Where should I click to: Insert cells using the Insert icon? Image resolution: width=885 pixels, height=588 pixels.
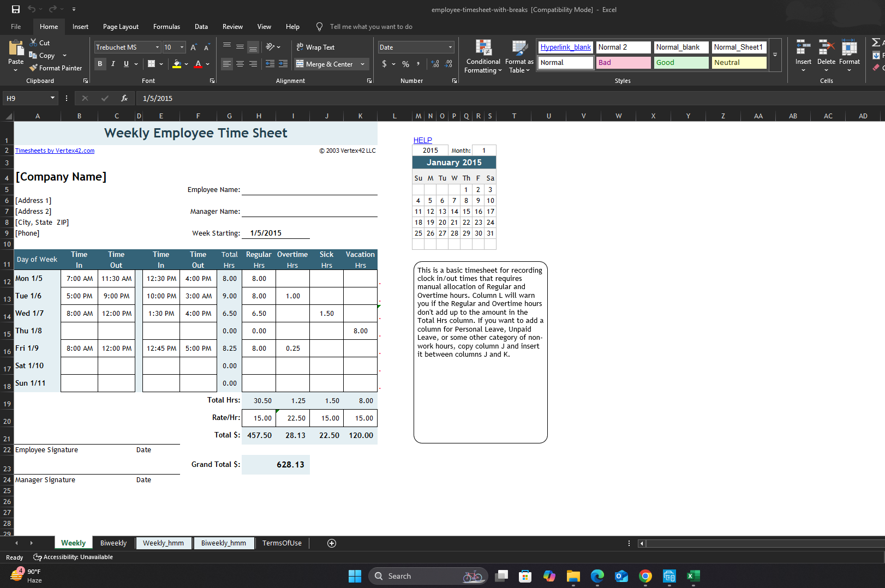(x=803, y=53)
